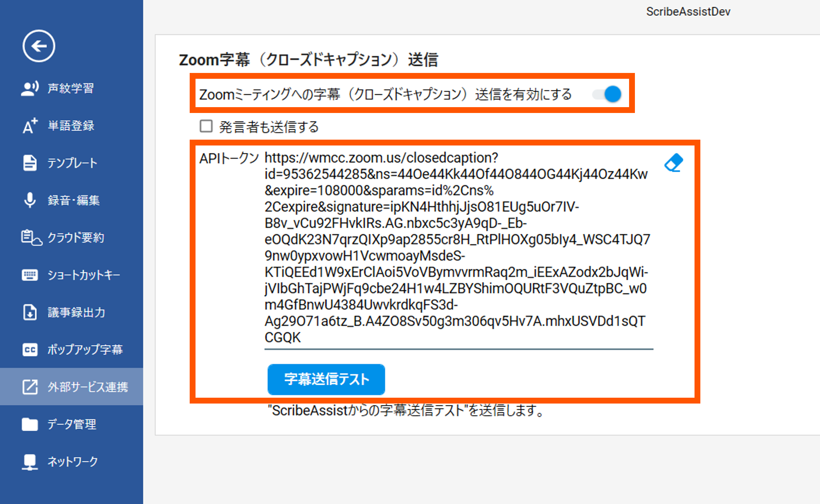
Task: Check the 発言者も送信する checkbox
Action: coord(206,126)
